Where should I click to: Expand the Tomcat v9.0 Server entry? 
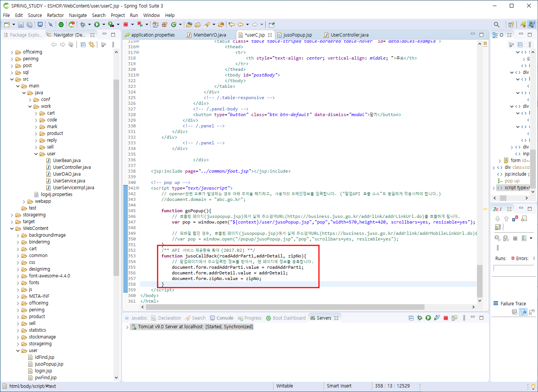(x=127, y=327)
